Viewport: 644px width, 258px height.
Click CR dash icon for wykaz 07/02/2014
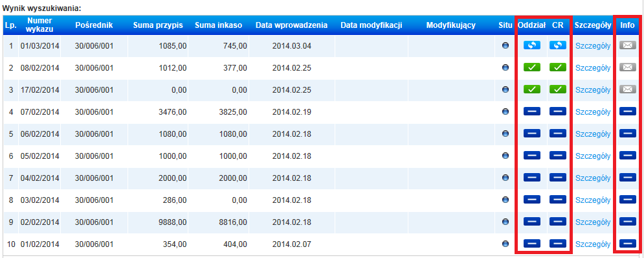(558, 111)
